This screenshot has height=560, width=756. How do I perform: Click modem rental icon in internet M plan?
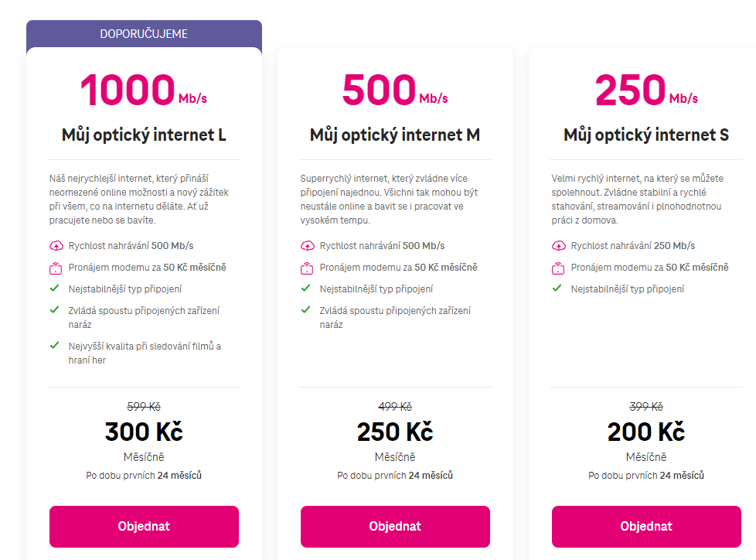(307, 268)
